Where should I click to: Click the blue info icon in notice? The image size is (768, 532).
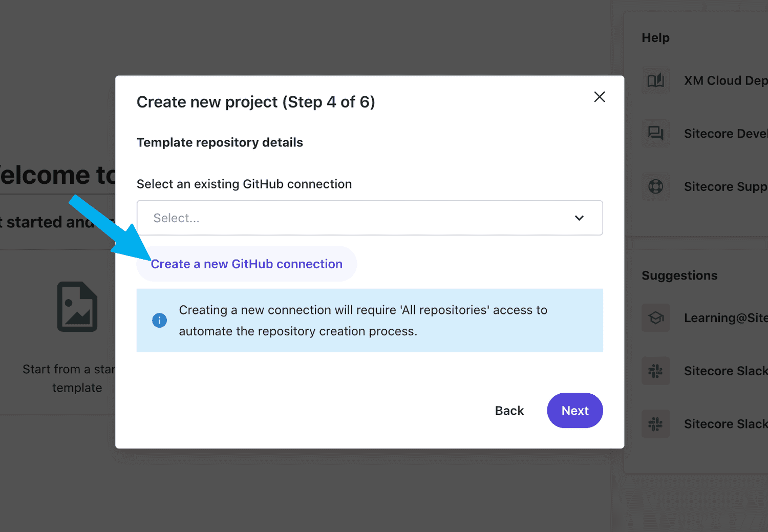click(159, 321)
